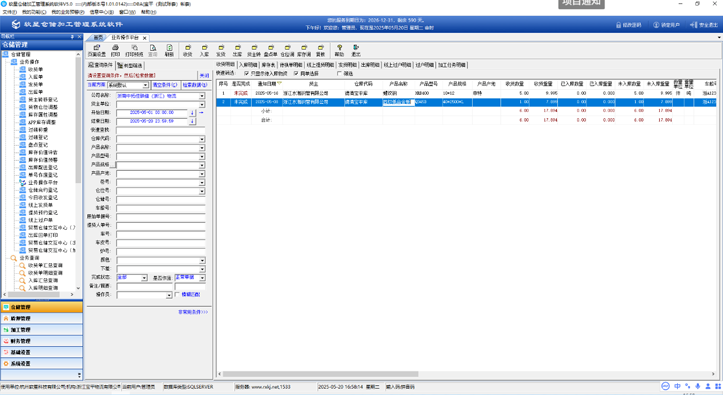Click the 打印 print toolbar icon
The width and height of the screenshot is (723, 395).
pyautogui.click(x=115, y=50)
